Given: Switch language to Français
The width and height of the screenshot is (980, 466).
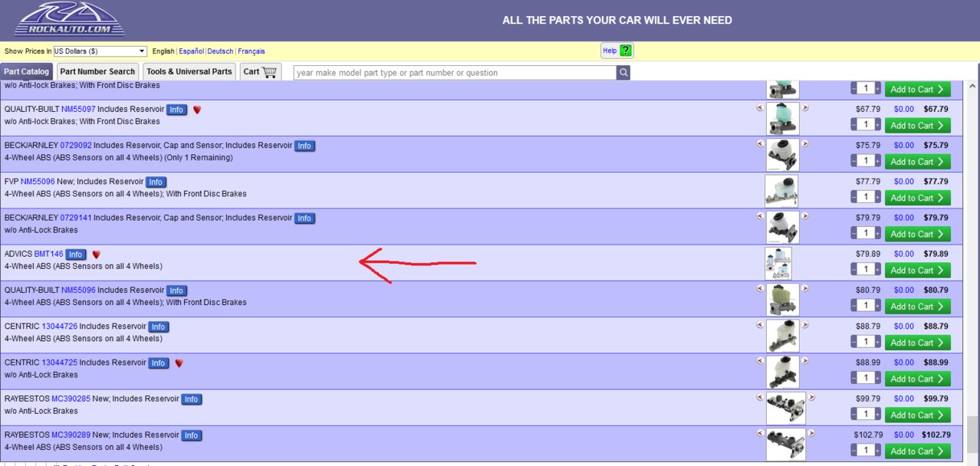Looking at the screenshot, I should 252,51.
